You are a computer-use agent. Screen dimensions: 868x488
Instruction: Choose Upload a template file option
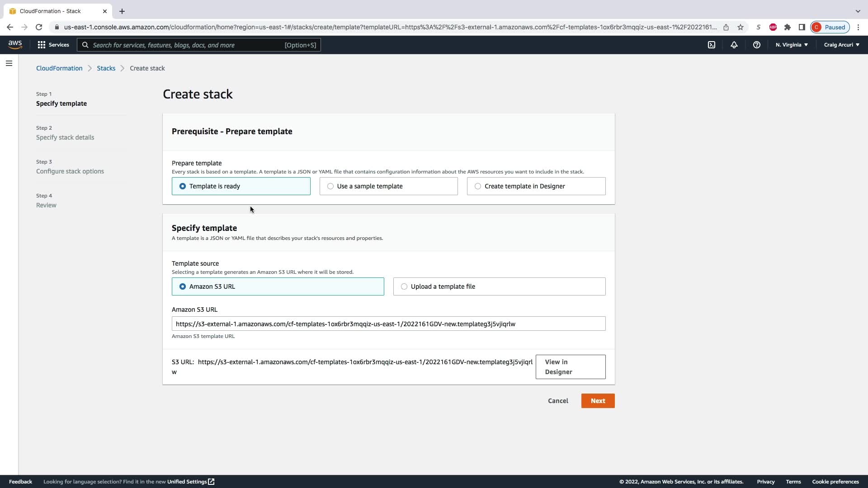(x=499, y=286)
